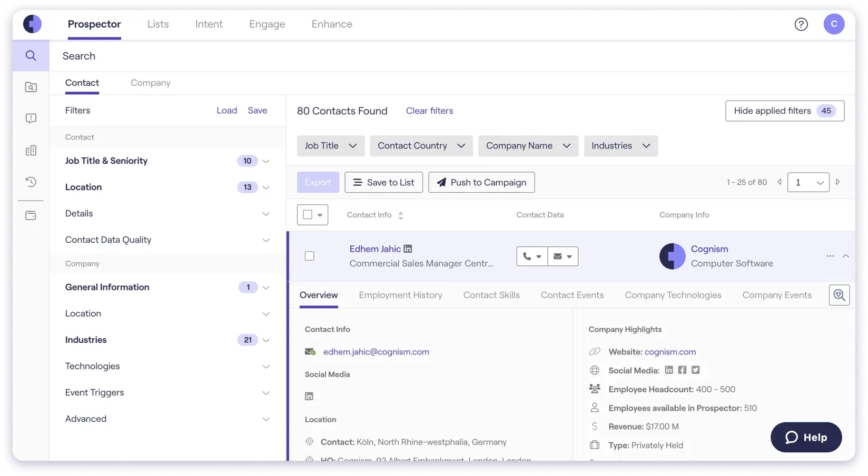
Task: Select the checkbox next to Edhem Jahic
Action: coord(309,256)
